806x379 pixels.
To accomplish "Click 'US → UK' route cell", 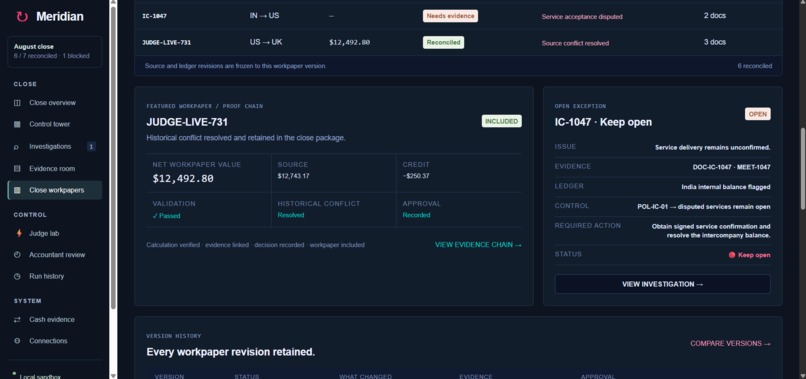I will 266,42.
